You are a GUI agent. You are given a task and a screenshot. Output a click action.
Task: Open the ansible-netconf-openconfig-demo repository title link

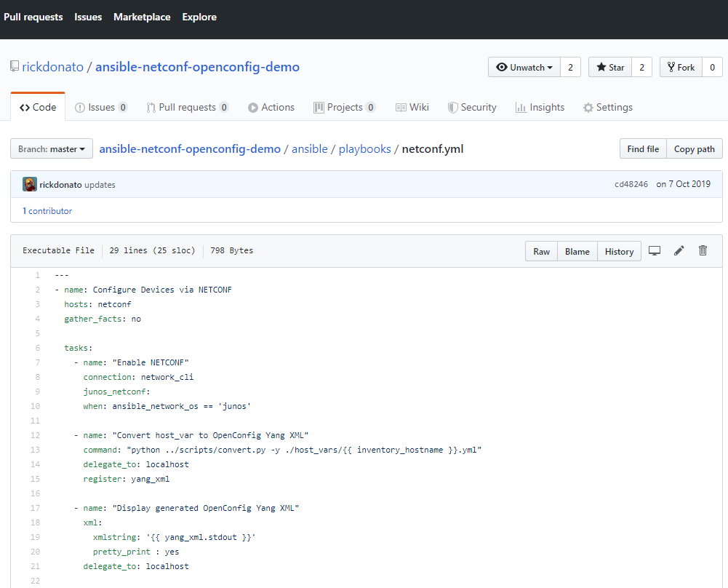(x=197, y=67)
